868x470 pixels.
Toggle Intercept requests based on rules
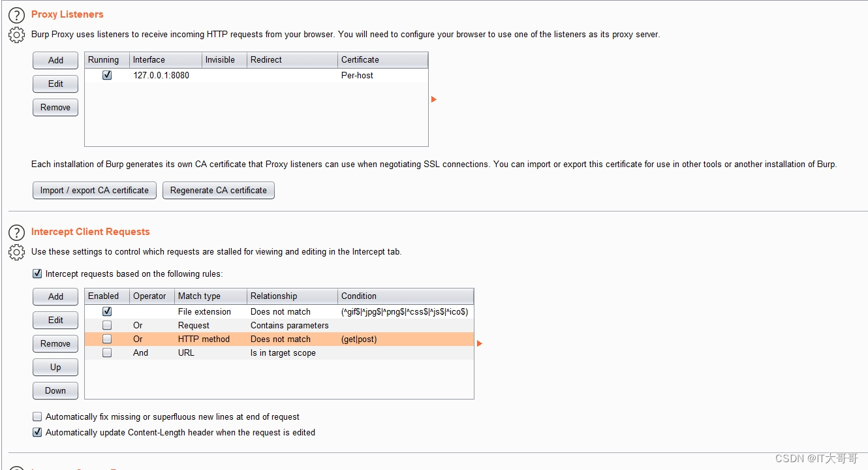[x=37, y=274]
